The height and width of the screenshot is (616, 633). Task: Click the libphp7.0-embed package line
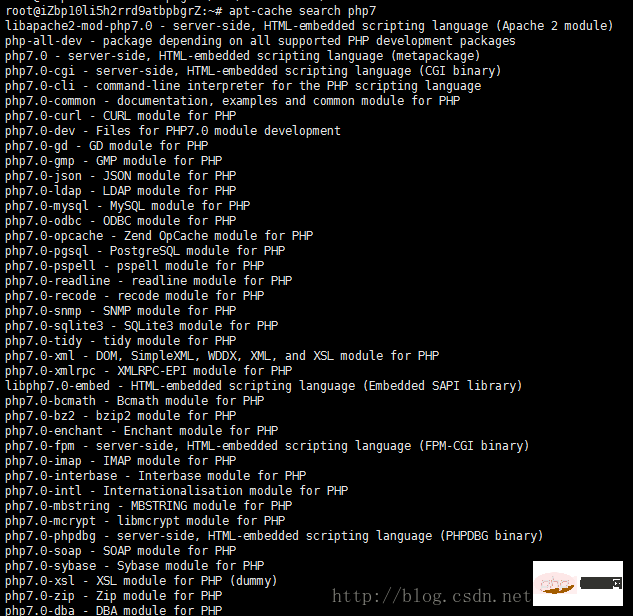pos(264,386)
